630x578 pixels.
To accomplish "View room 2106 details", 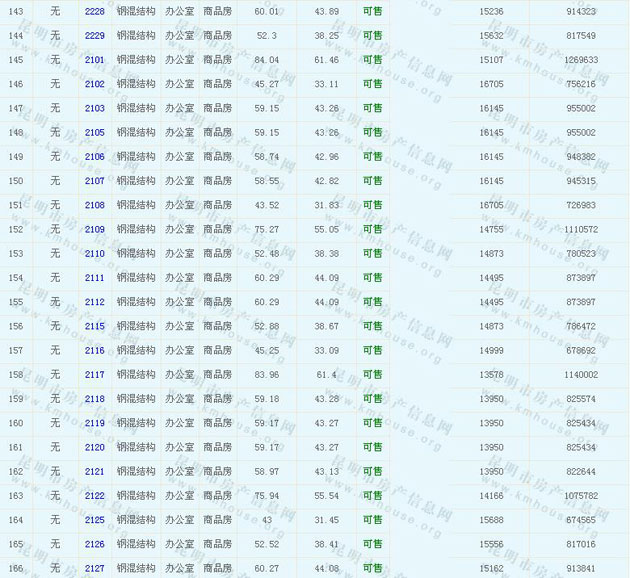I will [x=95, y=157].
